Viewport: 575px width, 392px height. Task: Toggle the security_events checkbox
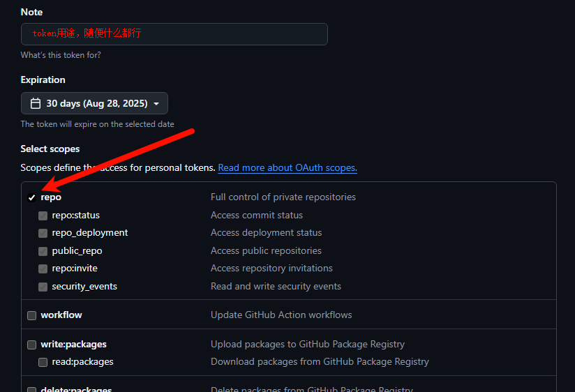(43, 287)
